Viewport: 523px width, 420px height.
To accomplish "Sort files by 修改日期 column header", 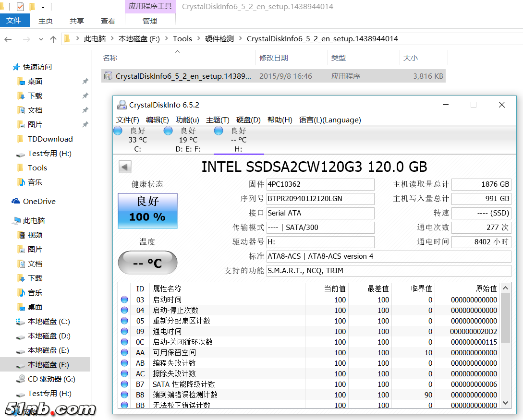I will (x=274, y=58).
